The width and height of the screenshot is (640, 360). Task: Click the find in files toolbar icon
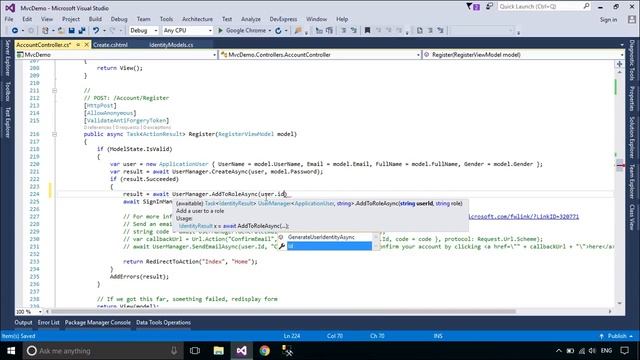pyautogui.click(x=298, y=31)
